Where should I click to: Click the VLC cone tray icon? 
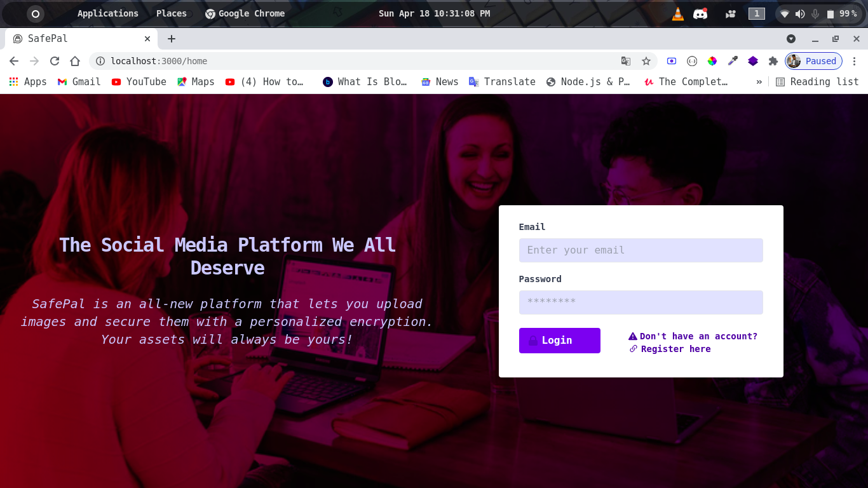pyautogui.click(x=678, y=13)
